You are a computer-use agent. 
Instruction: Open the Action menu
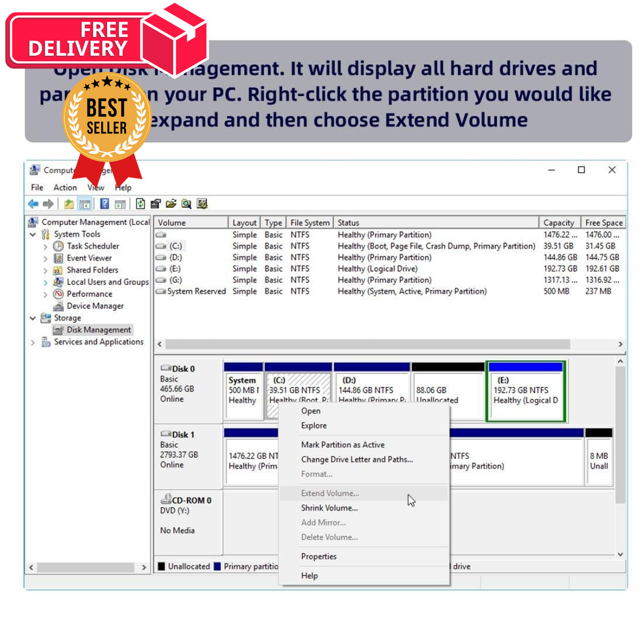click(65, 187)
